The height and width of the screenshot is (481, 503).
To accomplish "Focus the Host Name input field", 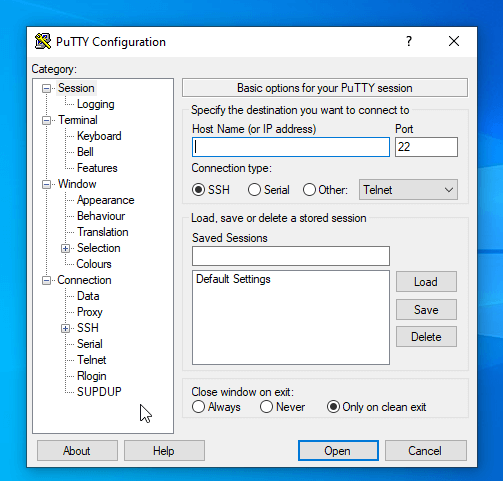I will (x=291, y=147).
